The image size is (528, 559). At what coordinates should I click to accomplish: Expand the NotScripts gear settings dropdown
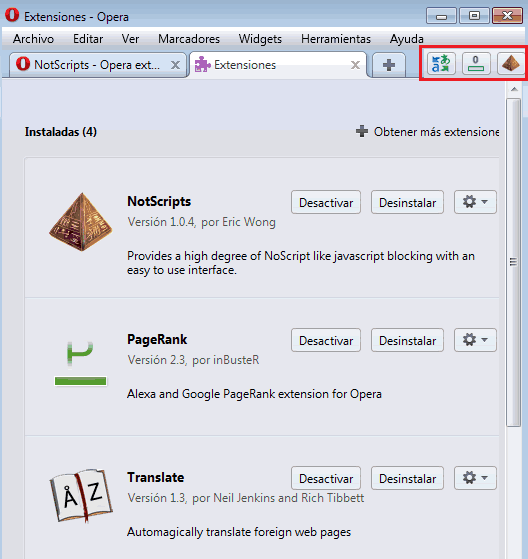(475, 202)
